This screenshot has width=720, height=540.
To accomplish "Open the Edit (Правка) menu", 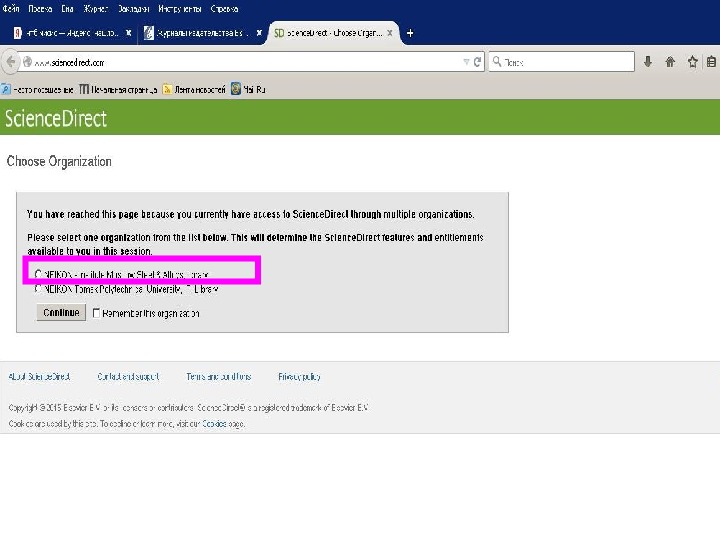I will click(x=40, y=9).
